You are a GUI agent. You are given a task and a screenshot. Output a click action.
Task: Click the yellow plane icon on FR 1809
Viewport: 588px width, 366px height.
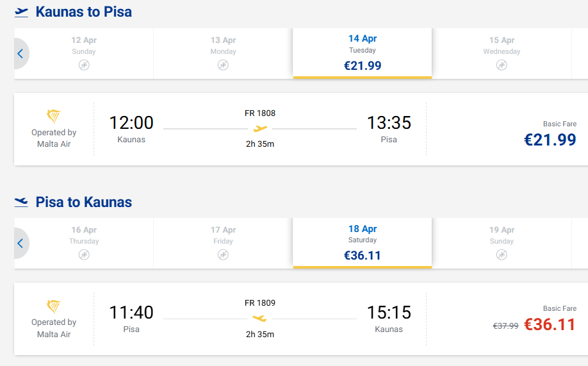tap(259, 319)
